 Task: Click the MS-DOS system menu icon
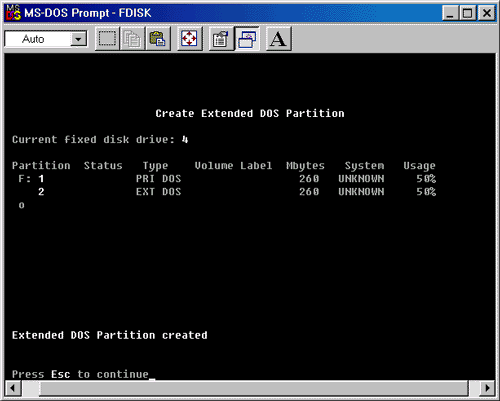click(13, 13)
